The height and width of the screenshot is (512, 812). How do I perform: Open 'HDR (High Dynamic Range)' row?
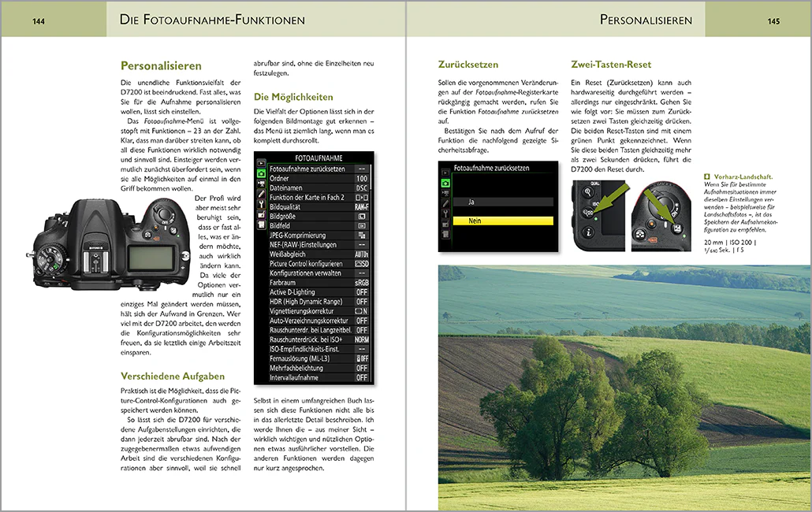coord(318,302)
